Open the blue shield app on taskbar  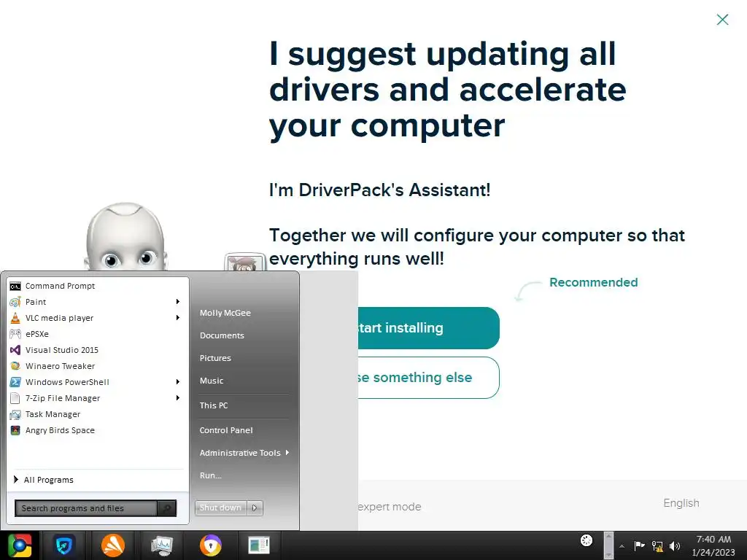[x=64, y=545]
